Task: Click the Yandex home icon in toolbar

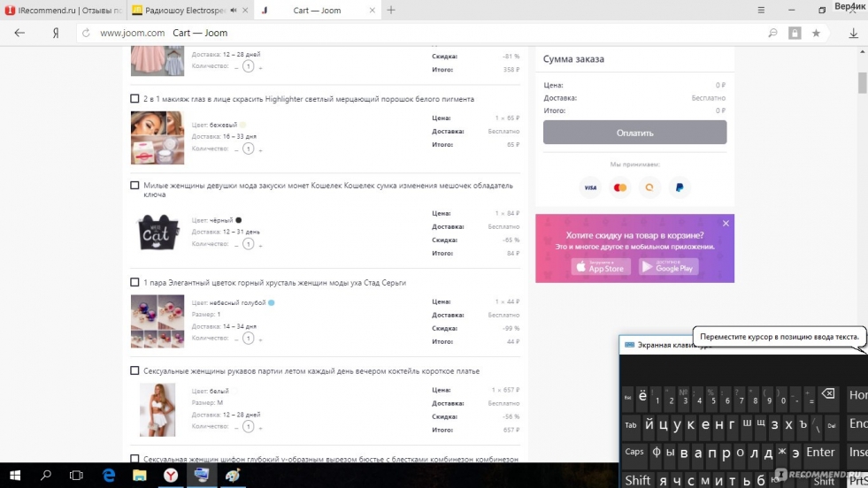Action: tap(56, 33)
